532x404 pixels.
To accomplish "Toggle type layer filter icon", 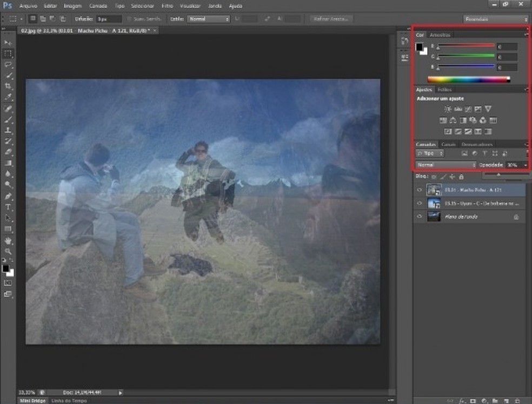I will [484, 153].
